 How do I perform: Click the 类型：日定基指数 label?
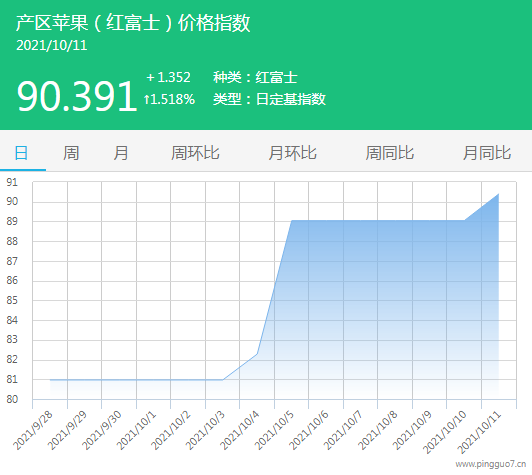click(269, 99)
